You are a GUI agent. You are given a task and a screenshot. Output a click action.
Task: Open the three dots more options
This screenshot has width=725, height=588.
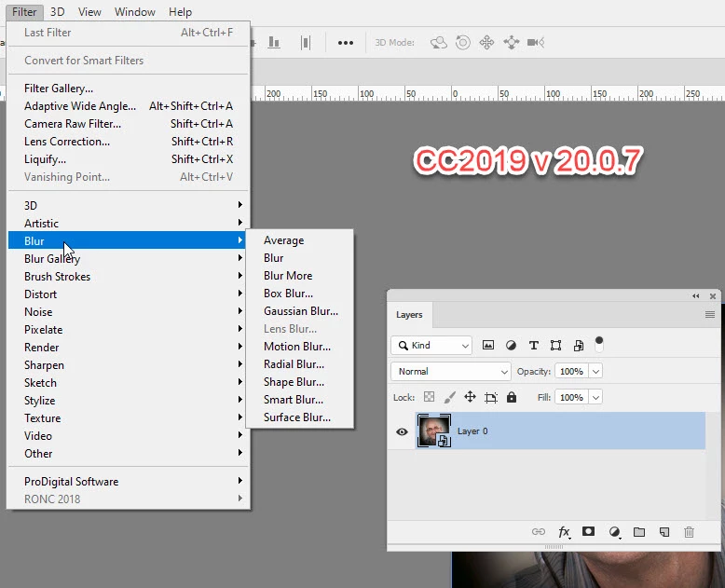point(346,43)
